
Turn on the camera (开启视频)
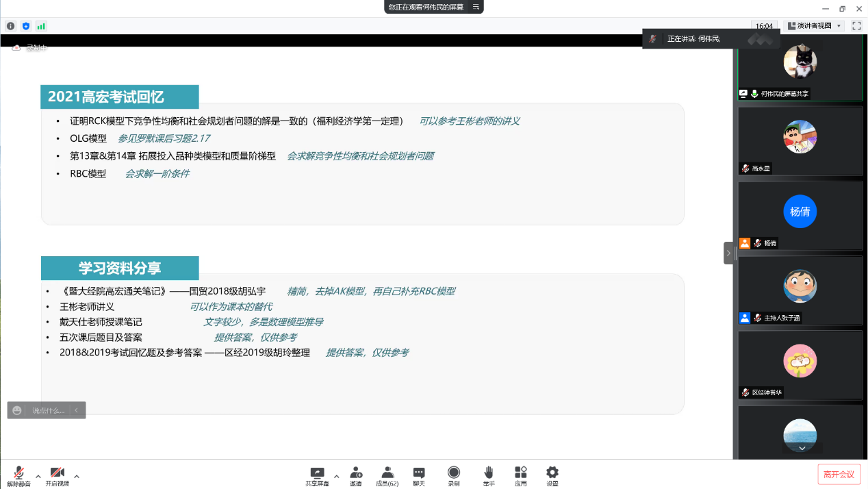[x=58, y=474]
